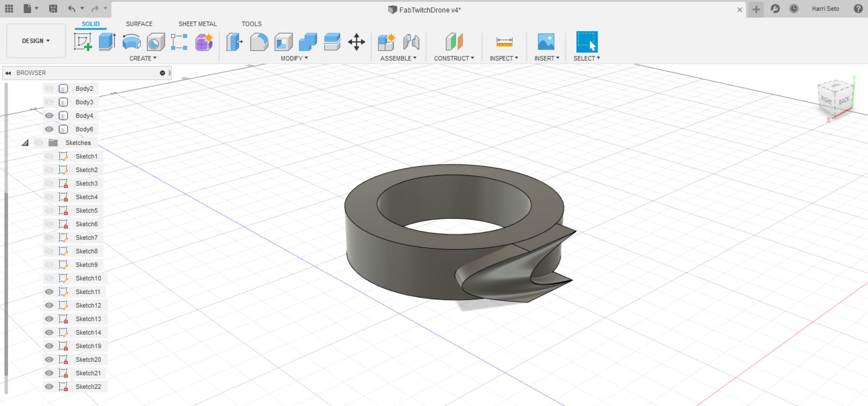Open the CREATE dropdown menu
The height and width of the screenshot is (406, 868).
[143, 58]
